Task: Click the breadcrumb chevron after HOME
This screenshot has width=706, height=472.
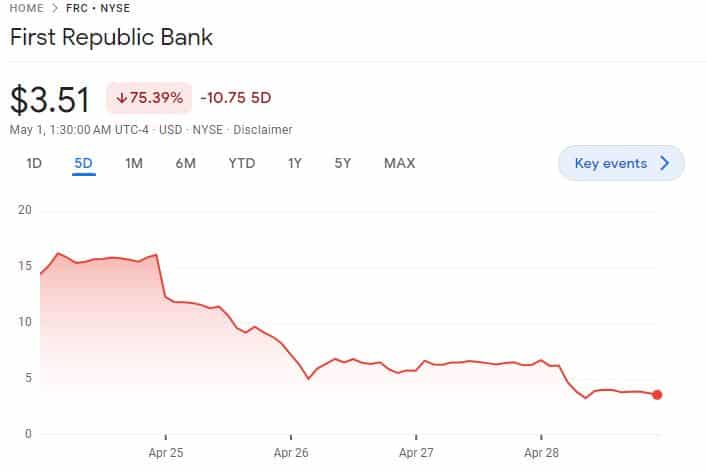Action: point(55,8)
